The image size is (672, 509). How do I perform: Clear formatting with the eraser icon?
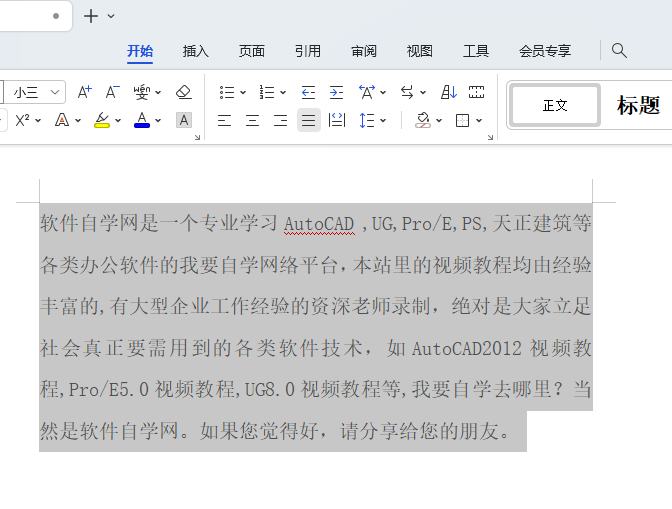click(x=184, y=92)
